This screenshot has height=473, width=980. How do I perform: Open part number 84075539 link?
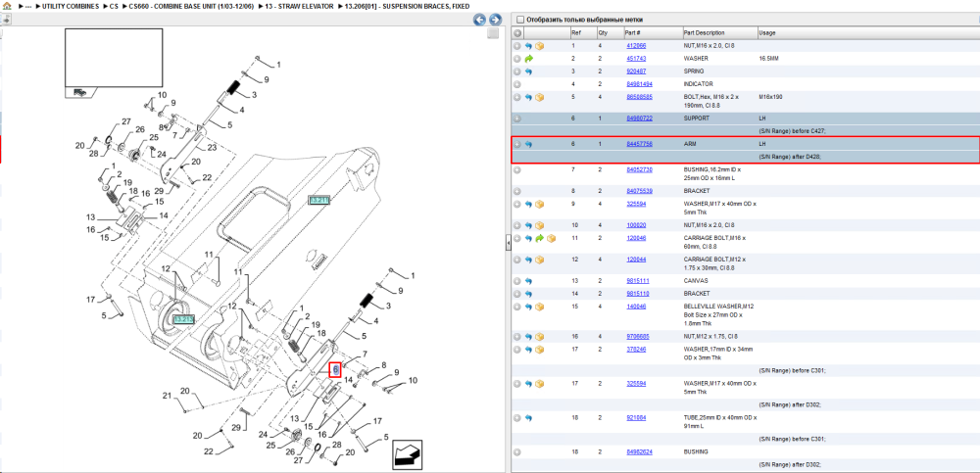[x=639, y=191]
